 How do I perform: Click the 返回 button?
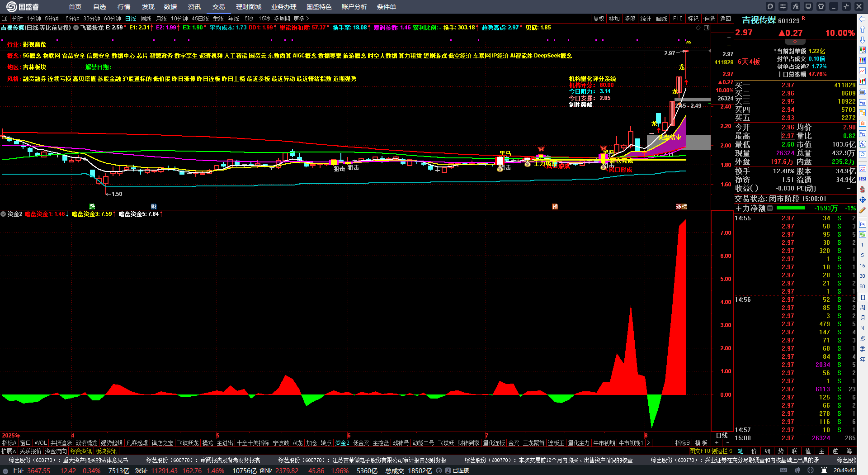point(726,19)
